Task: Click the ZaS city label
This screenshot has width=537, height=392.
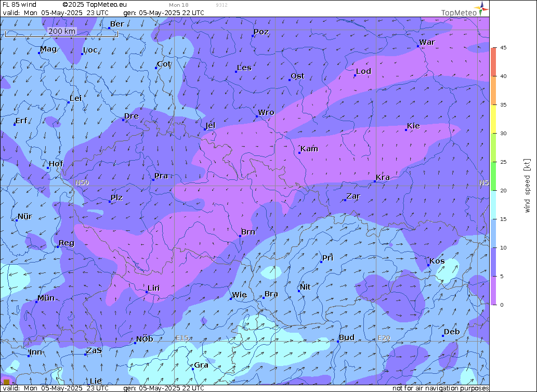Action: pyautogui.click(x=94, y=350)
